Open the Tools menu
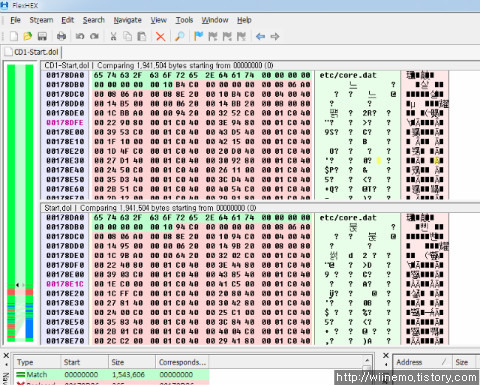The height and width of the screenshot is (385, 480). 184,20
